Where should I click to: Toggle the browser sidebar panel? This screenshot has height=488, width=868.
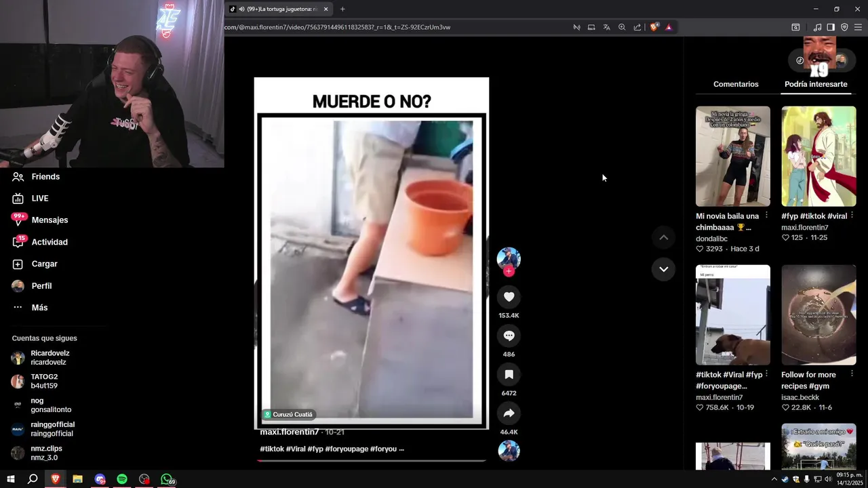[831, 27]
